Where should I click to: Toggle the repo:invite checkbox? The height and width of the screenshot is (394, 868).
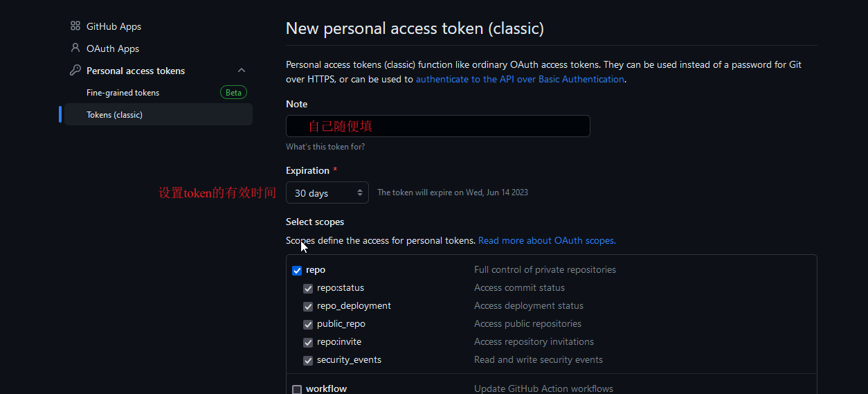coord(308,342)
